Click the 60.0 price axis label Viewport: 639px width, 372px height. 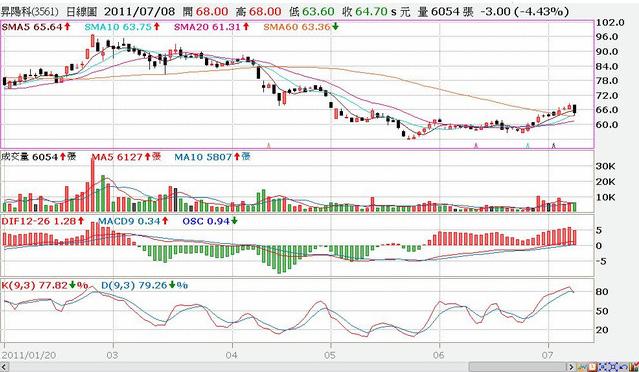pyautogui.click(x=607, y=125)
